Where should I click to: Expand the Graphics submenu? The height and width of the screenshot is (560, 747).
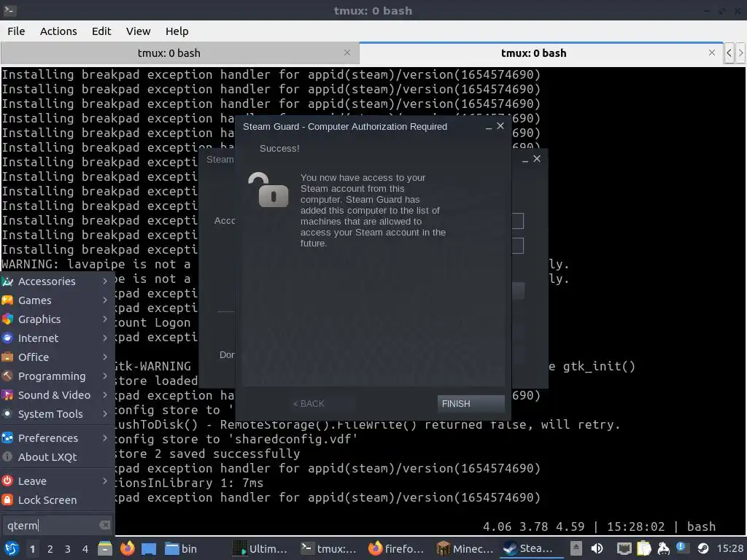[x=57, y=319]
